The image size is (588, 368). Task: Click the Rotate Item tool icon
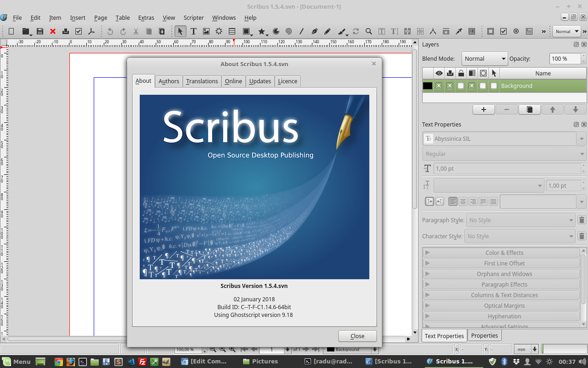(x=356, y=31)
